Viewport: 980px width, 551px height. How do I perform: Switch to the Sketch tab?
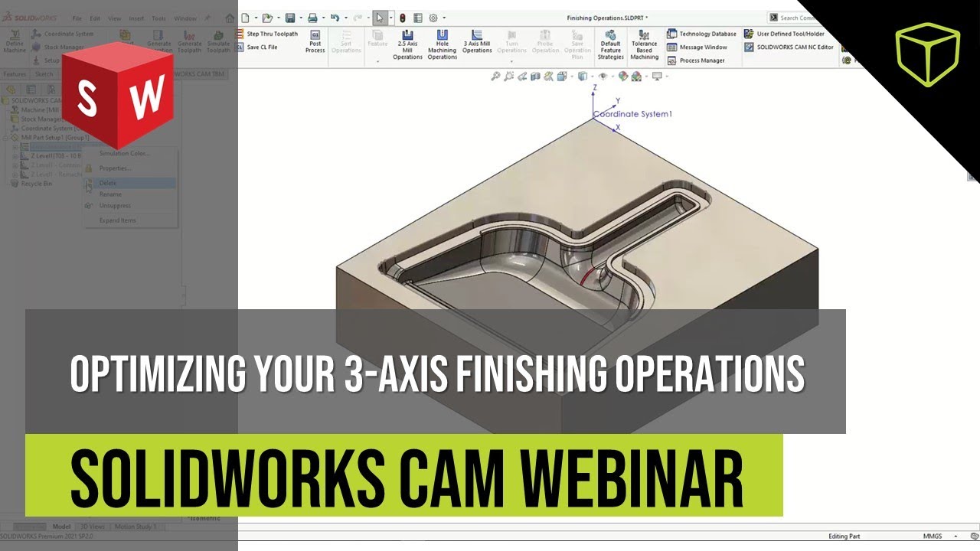[44, 74]
